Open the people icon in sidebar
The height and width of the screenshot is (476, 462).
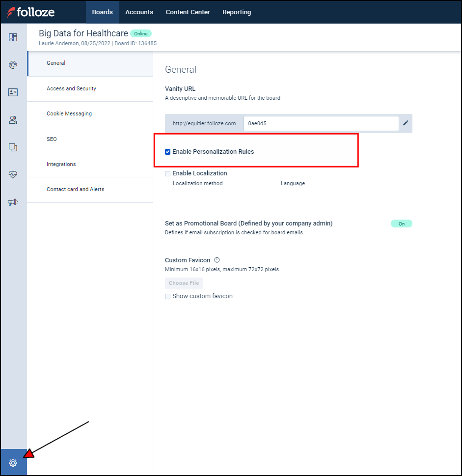coord(13,120)
